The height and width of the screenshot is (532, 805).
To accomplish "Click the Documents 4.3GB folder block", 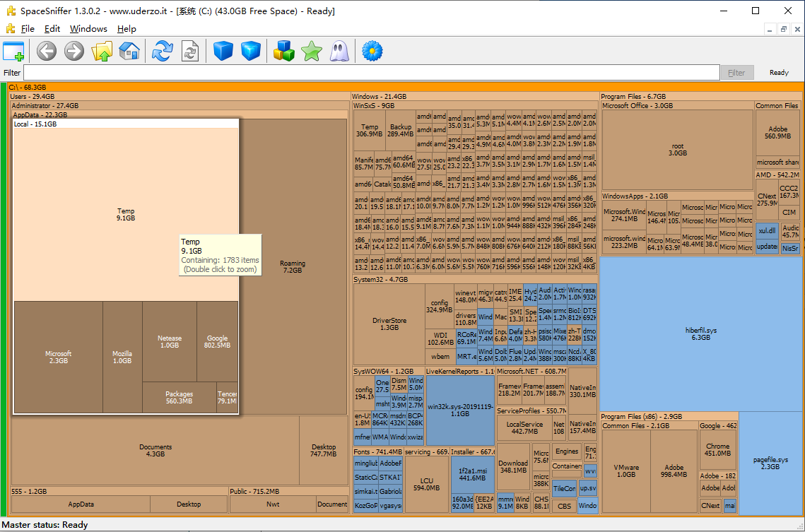I will pyautogui.click(x=155, y=450).
